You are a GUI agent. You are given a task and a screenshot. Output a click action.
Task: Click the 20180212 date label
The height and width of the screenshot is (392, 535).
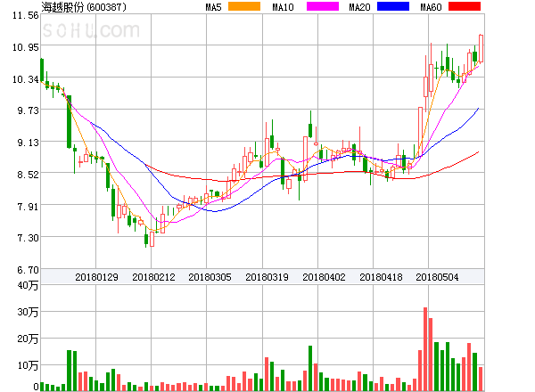tap(153, 277)
